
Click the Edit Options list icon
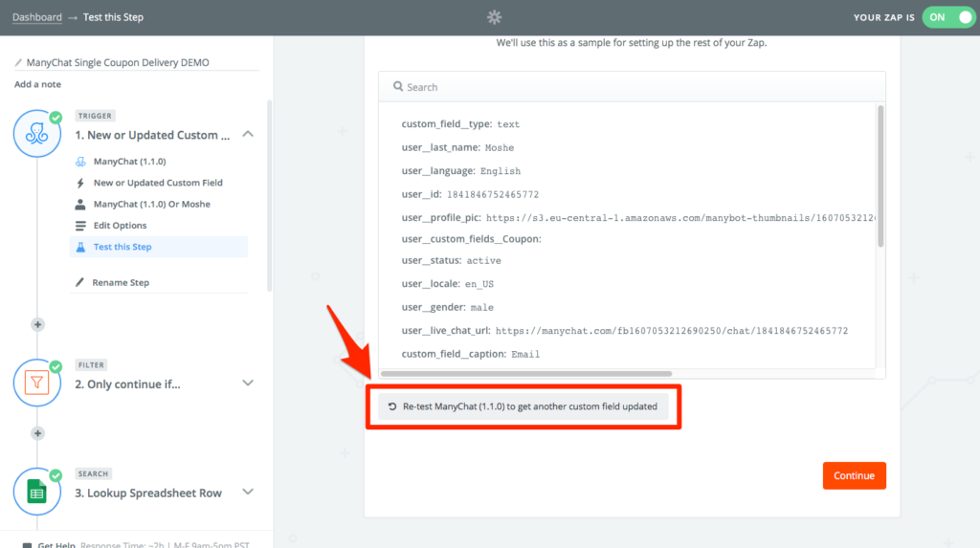(x=80, y=226)
